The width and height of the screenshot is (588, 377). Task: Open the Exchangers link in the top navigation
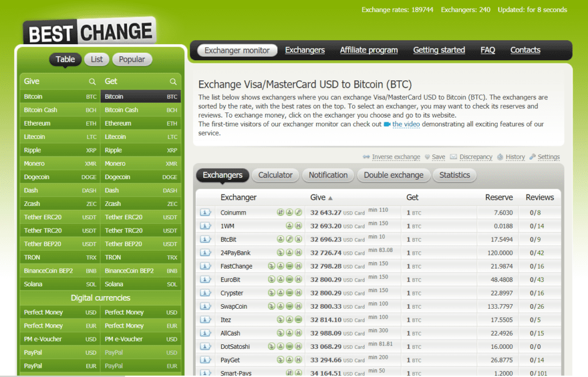click(305, 50)
